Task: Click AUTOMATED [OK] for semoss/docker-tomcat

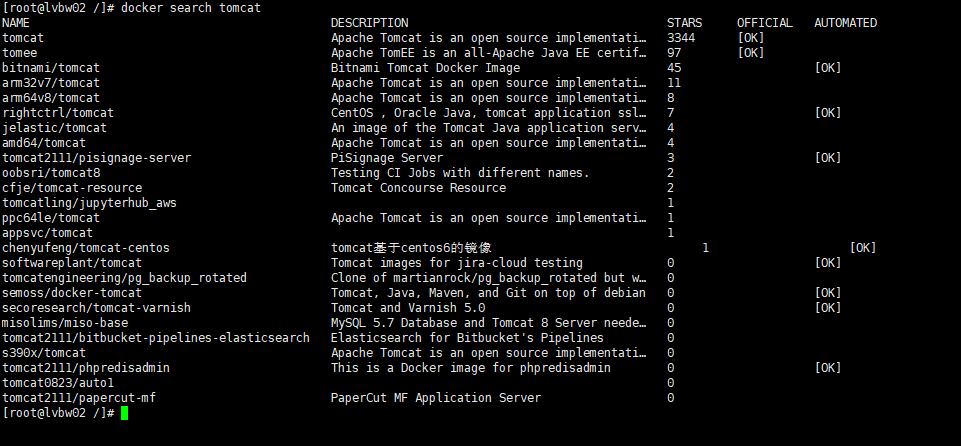Action: (828, 293)
